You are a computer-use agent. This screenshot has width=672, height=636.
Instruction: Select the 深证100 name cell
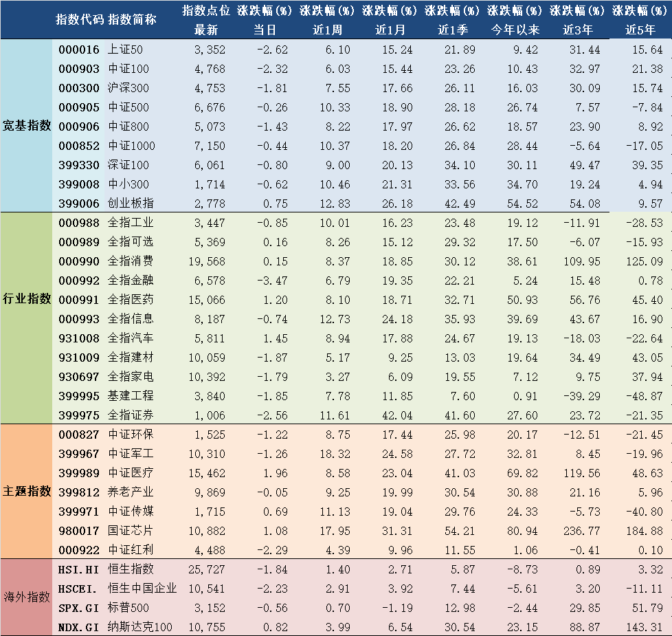tap(128, 165)
